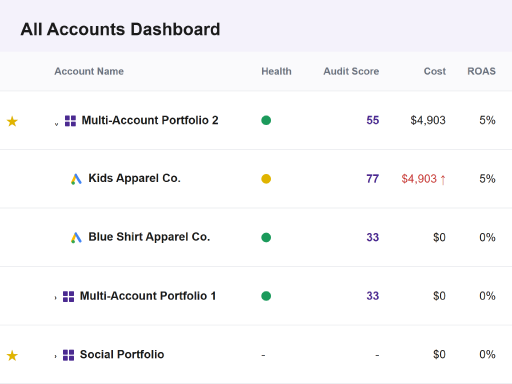Click the Google Ads icon for Blue Shirt Apparel Co.
This screenshot has width=512, height=384.
pyautogui.click(x=76, y=238)
